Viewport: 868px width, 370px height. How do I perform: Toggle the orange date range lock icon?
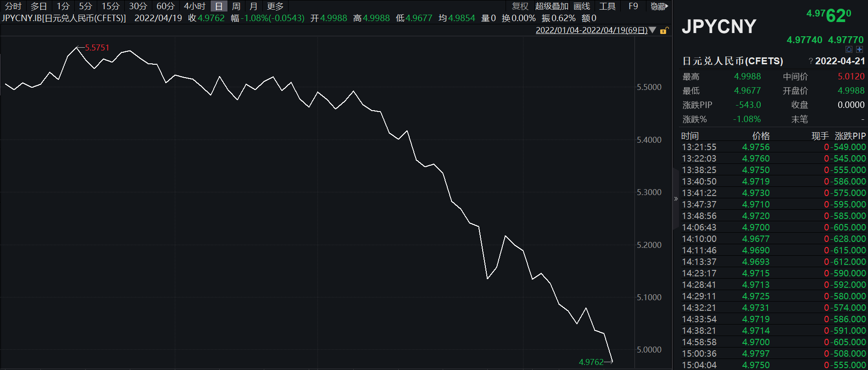point(664,31)
